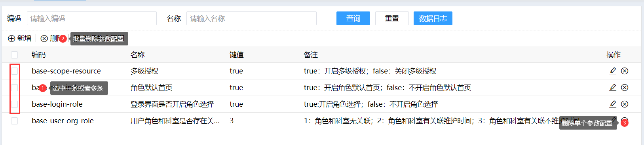Click the 操作 column header
This screenshot has width=644, height=145.
[614, 55]
